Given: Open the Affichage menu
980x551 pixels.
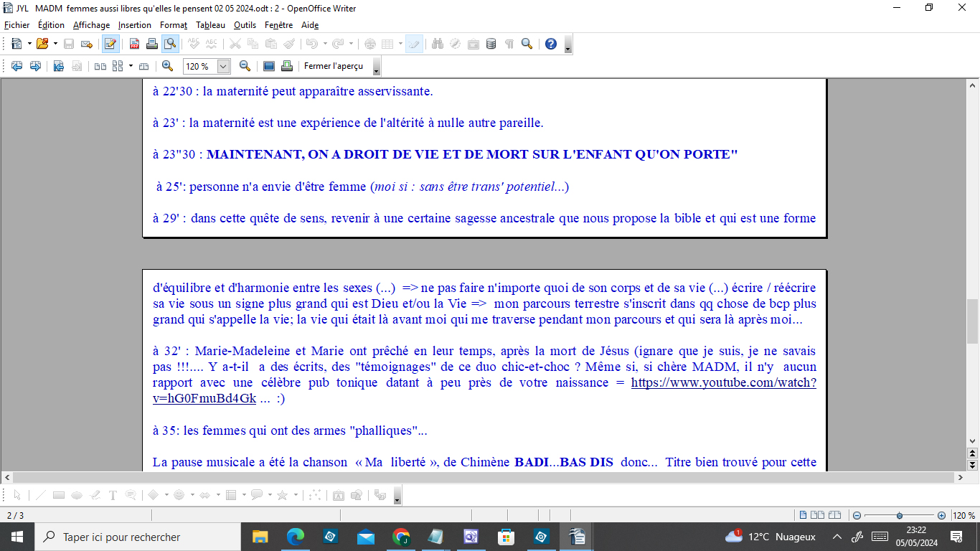Looking at the screenshot, I should pos(92,25).
